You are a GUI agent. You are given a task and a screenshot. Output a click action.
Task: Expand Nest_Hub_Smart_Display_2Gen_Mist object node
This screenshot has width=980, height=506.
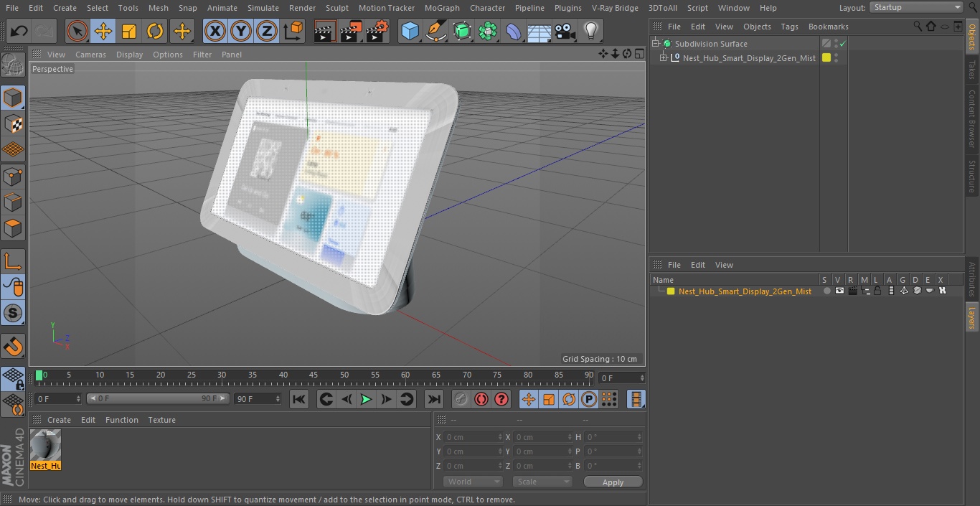click(x=664, y=58)
